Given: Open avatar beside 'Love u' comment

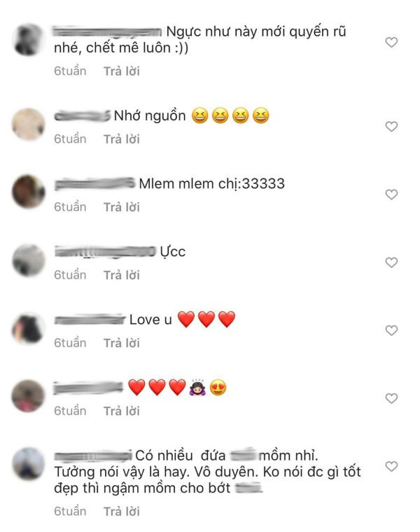Looking at the screenshot, I should pos(29,328).
